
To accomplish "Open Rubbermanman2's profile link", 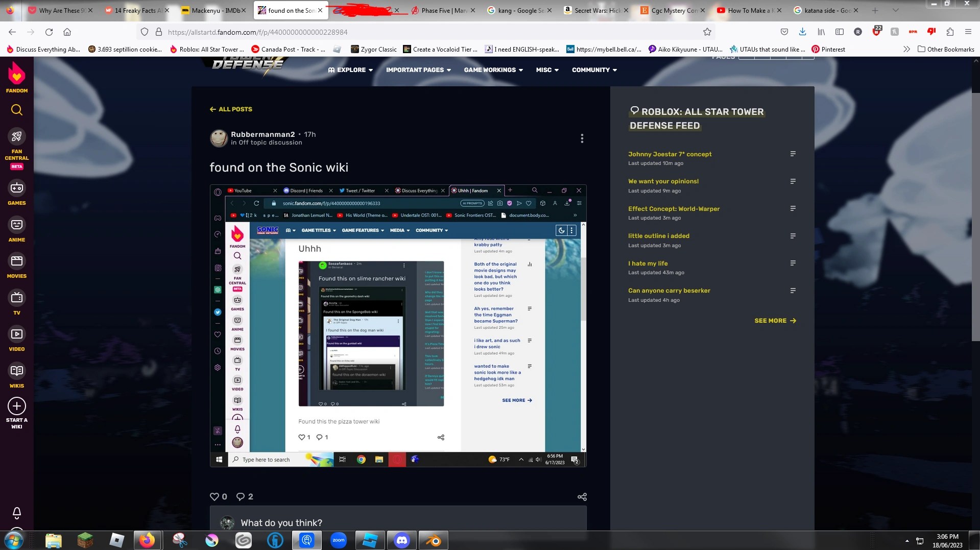I will [x=262, y=134].
